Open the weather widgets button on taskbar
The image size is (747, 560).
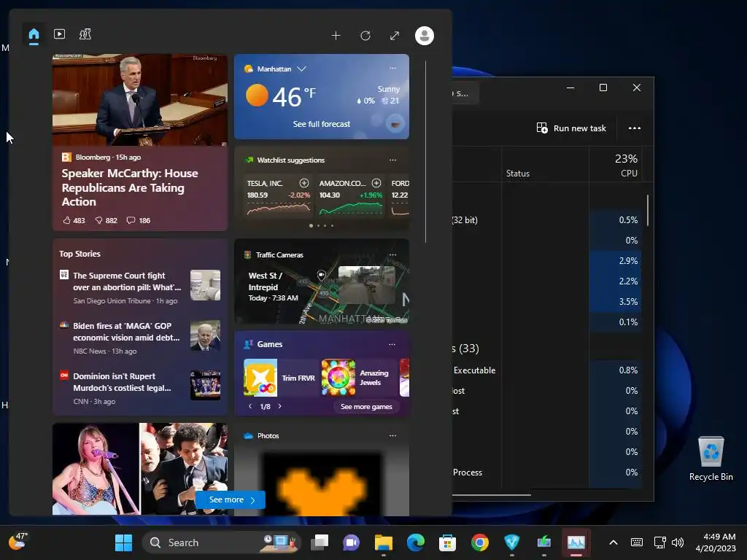(x=18, y=542)
